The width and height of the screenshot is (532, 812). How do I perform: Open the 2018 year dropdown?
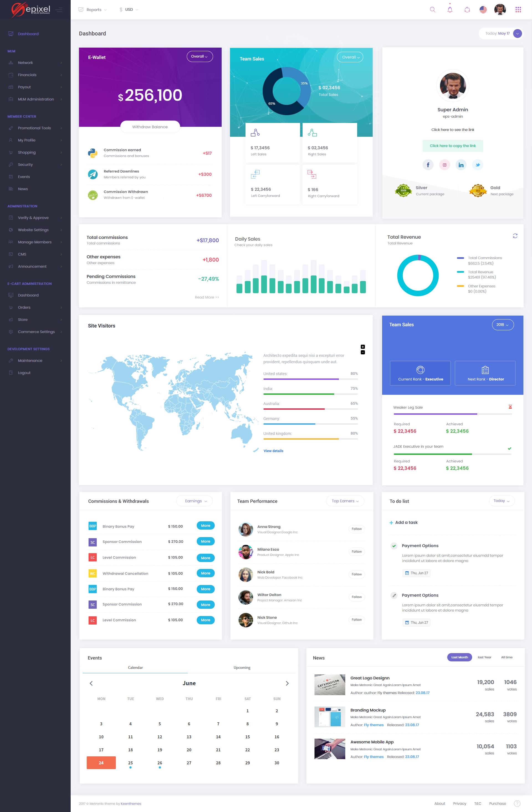pos(502,324)
